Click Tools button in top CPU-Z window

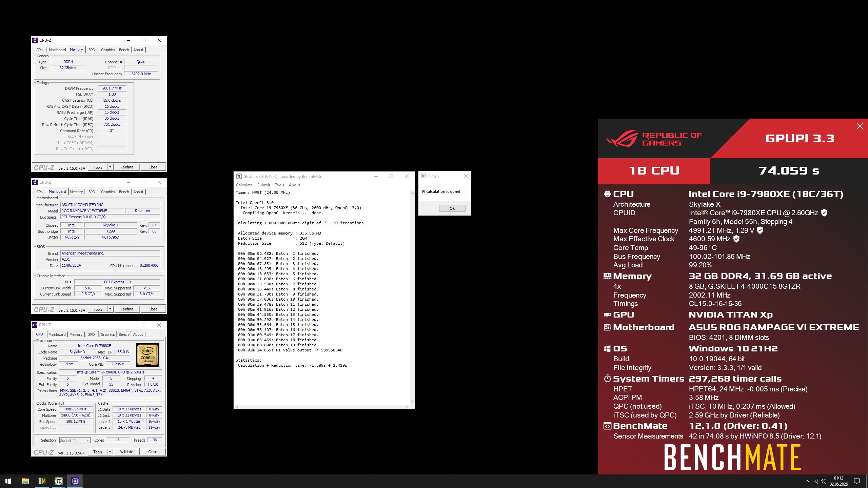click(98, 167)
